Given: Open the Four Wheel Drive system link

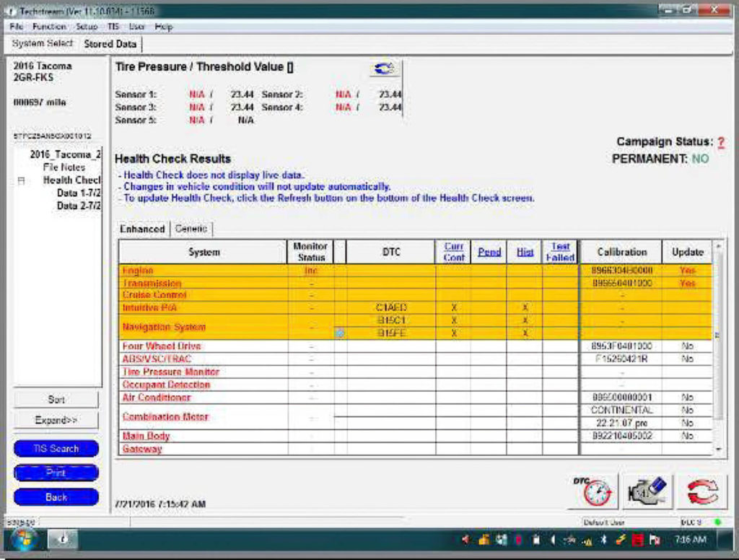Looking at the screenshot, I should 161,346.
